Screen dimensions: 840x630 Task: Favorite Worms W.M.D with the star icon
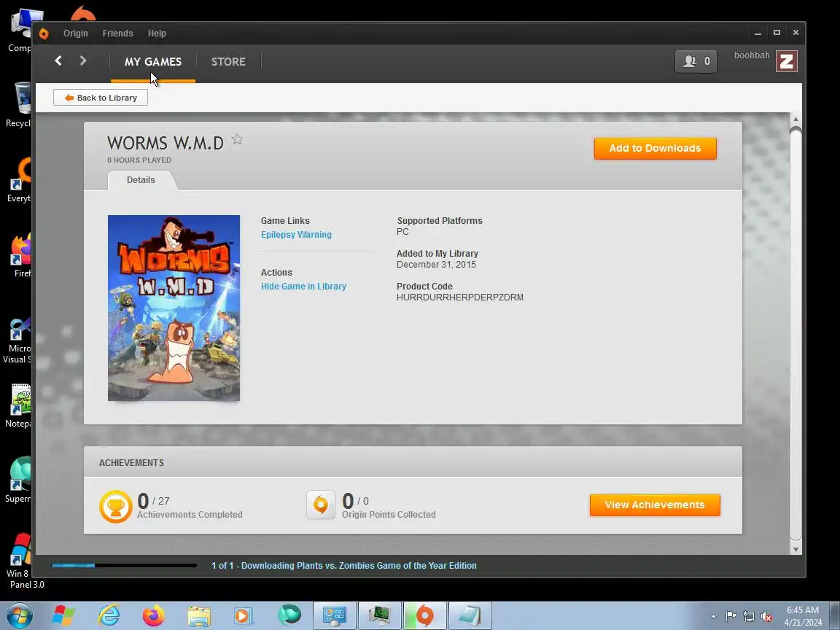[237, 140]
